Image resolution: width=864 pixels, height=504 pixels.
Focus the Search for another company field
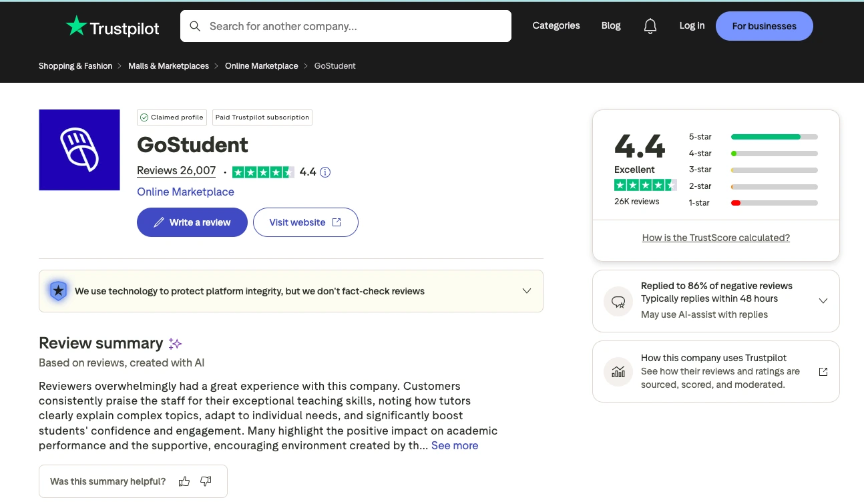[x=346, y=26]
